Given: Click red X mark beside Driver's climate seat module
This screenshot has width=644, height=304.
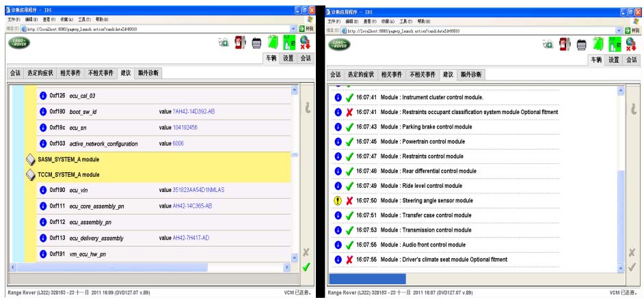Looking at the screenshot, I should [x=349, y=260].
